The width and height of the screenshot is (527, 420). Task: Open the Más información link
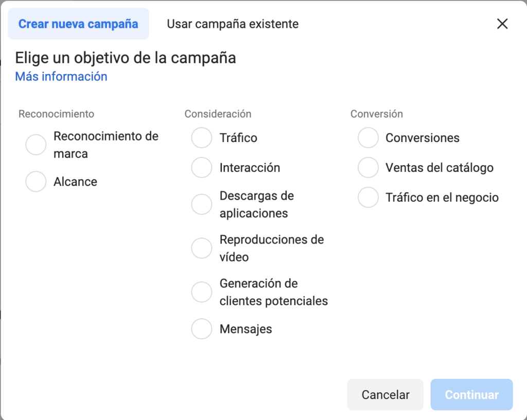[61, 77]
